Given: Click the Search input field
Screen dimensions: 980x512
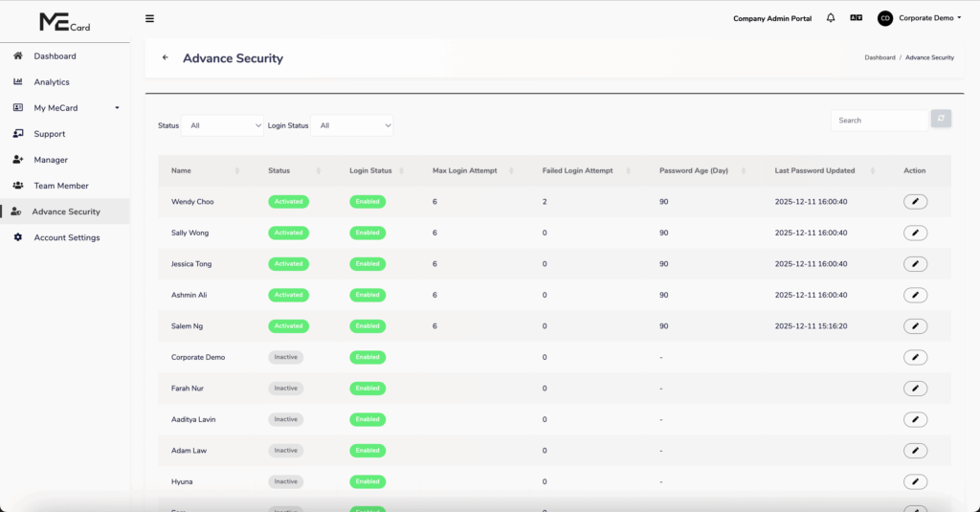Looking at the screenshot, I should [x=880, y=121].
